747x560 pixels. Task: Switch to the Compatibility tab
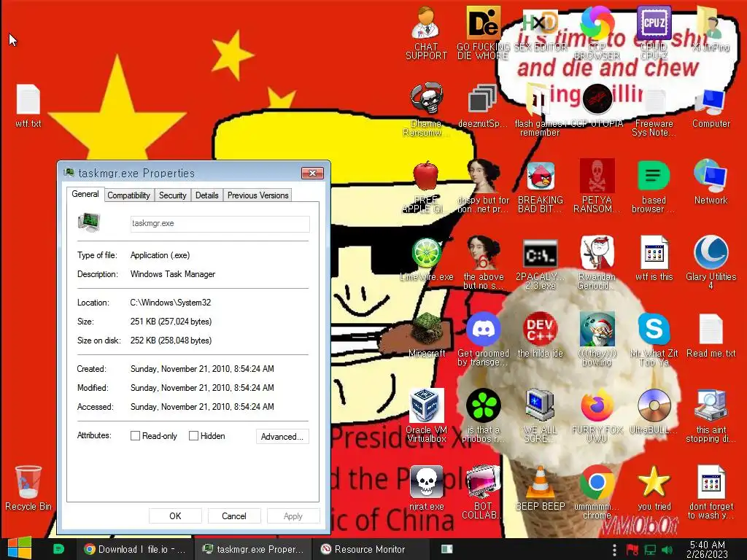[128, 195]
